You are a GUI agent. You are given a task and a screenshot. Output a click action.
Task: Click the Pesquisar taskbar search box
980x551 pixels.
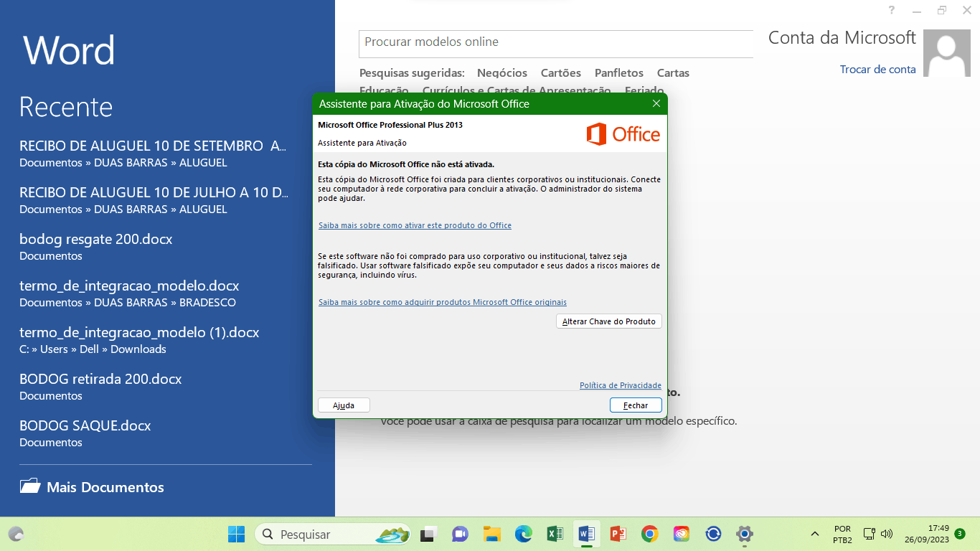click(x=333, y=534)
